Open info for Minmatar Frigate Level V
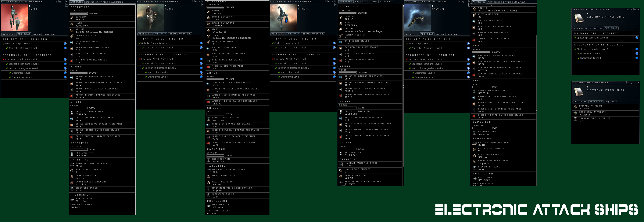The width and height of the screenshot is (644, 222). pyautogui.click(x=65, y=44)
